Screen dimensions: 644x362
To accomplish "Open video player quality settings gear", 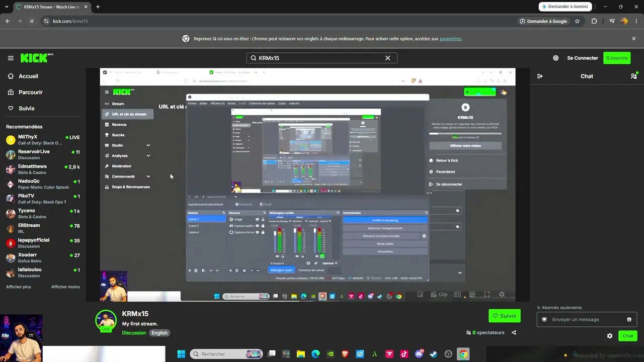I will point(501,295).
